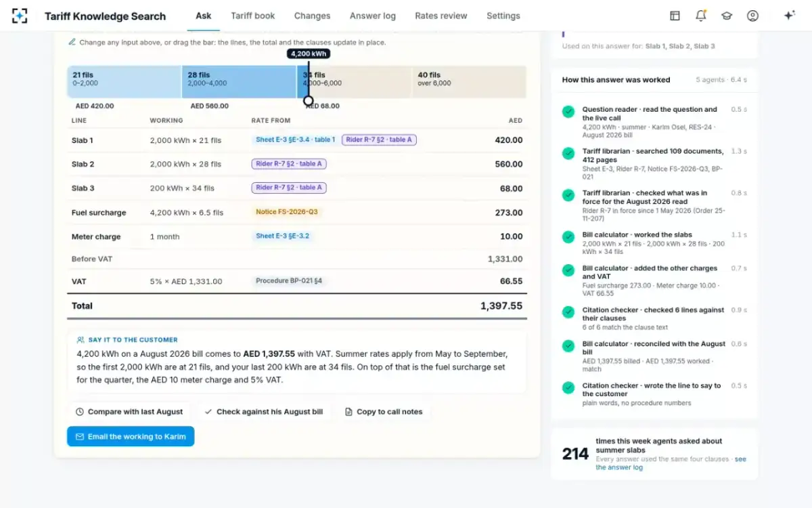Open Notice FS-2026-Q3 citation chip

pyautogui.click(x=286, y=212)
